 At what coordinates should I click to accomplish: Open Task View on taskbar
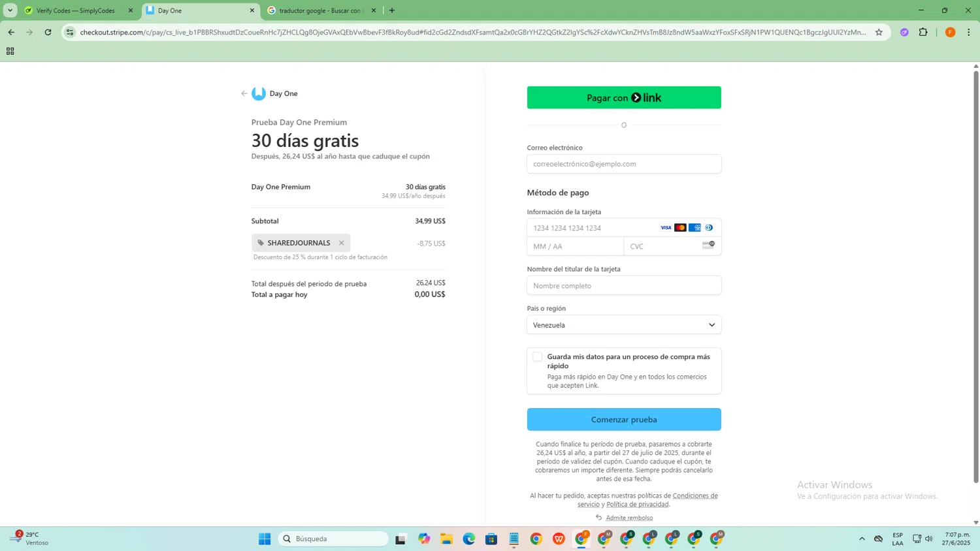tap(400, 539)
